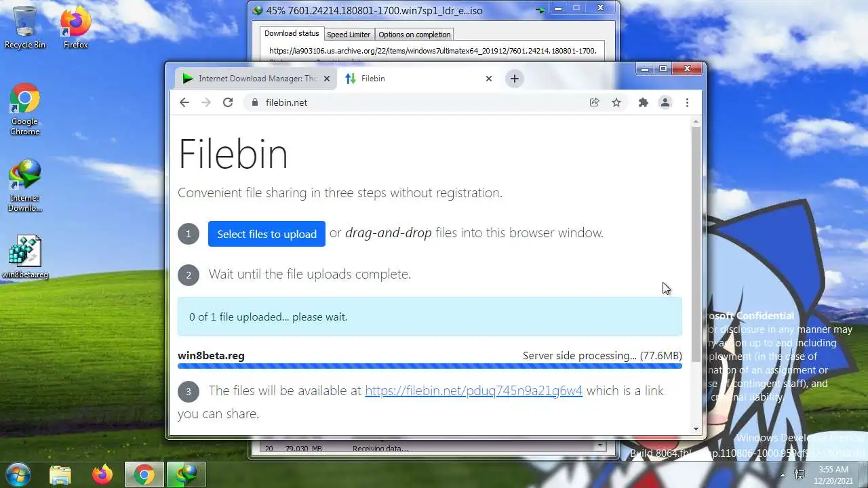Screen dimensions: 868x488
Task: Open the Internet Download Manager desktop icon
Action: click(x=25, y=186)
